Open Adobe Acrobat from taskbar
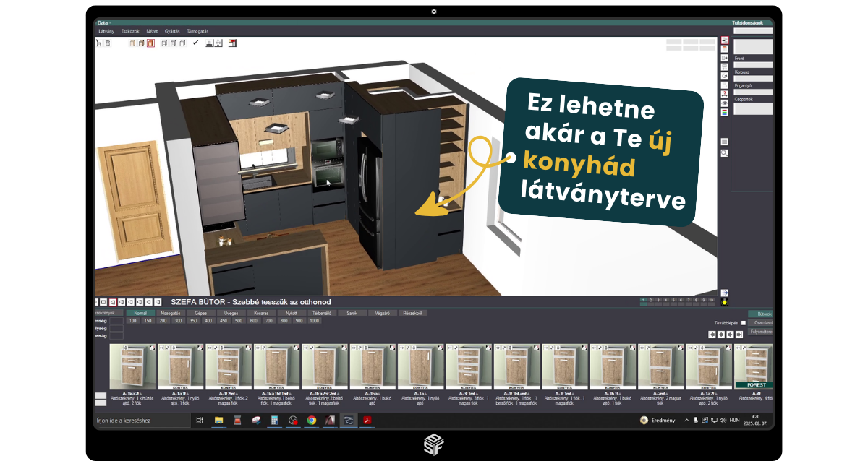The height and width of the screenshot is (461, 868). (x=367, y=420)
